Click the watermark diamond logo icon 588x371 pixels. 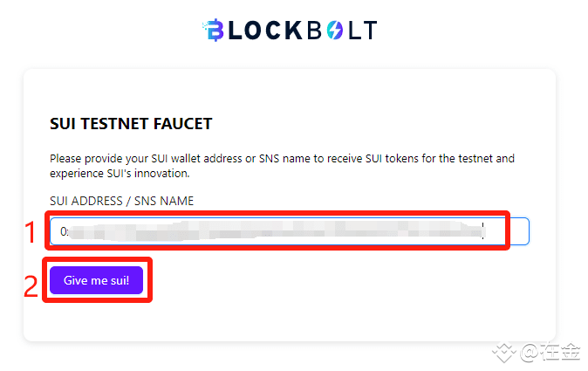coord(504,353)
